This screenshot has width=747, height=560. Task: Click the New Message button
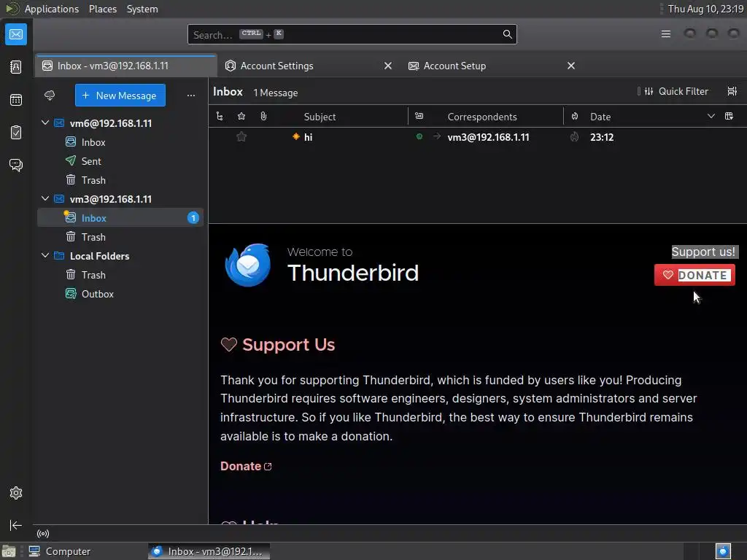[x=120, y=96]
